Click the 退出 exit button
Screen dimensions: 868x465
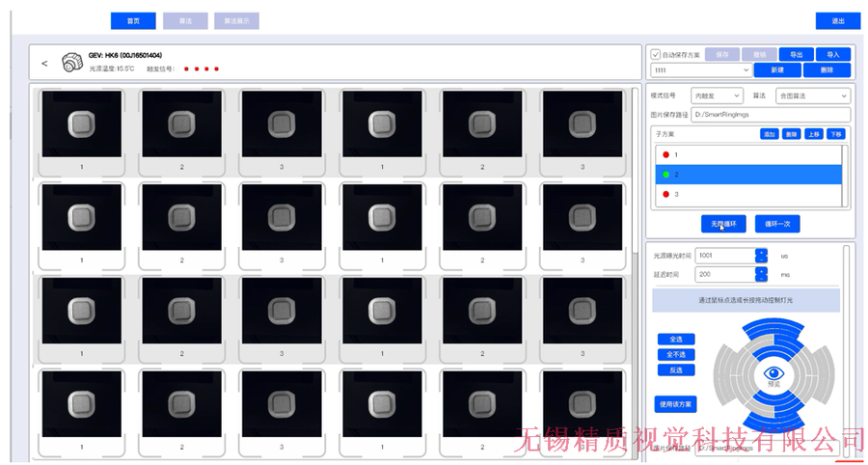tap(838, 21)
